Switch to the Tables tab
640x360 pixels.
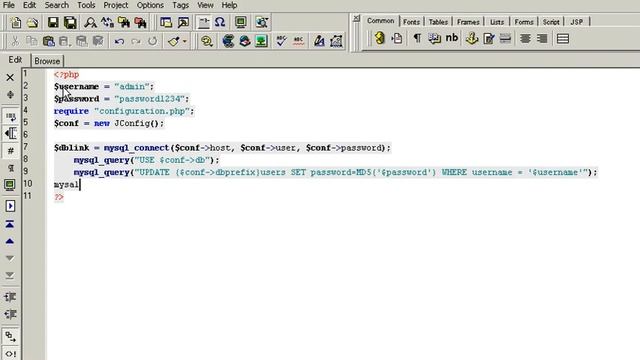[438, 22]
